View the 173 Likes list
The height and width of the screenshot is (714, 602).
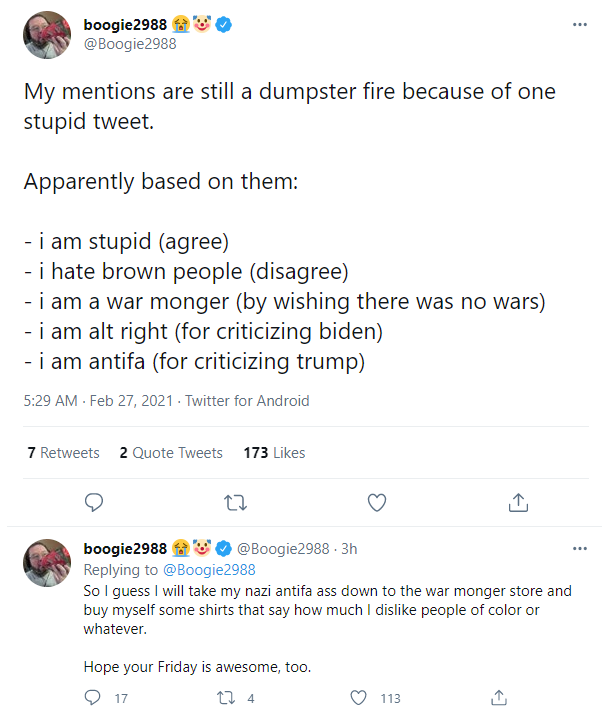tap(275, 453)
